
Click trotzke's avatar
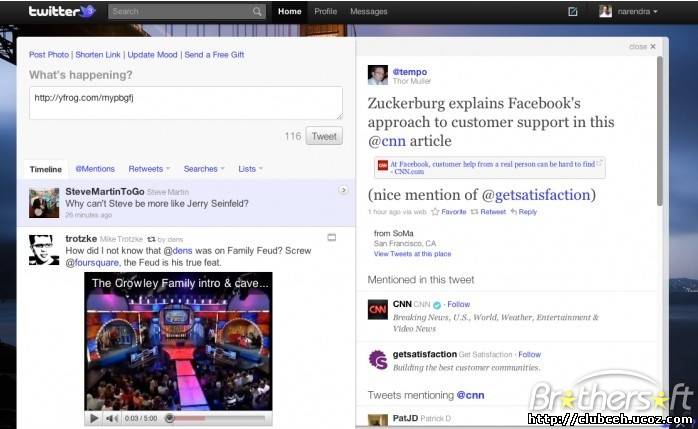(44, 250)
